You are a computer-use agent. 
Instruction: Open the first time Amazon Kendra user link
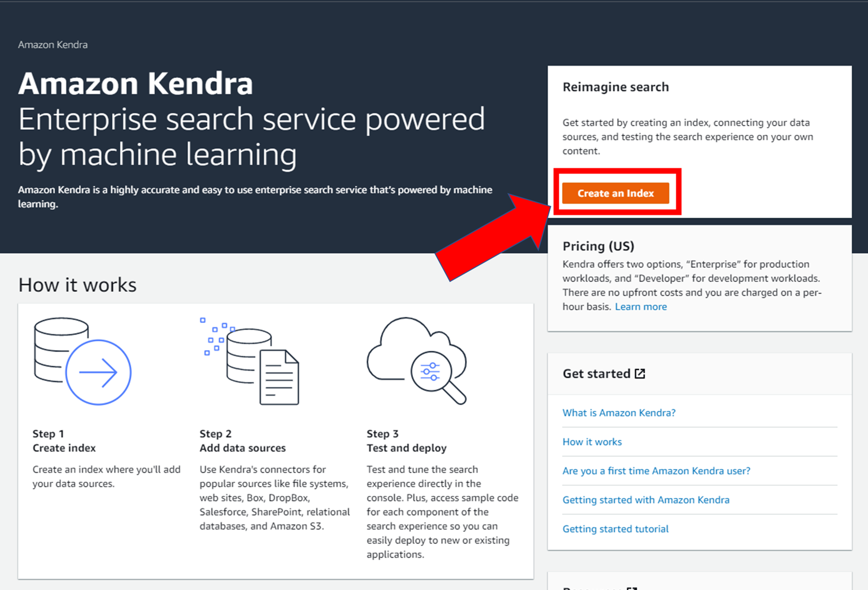coord(656,470)
